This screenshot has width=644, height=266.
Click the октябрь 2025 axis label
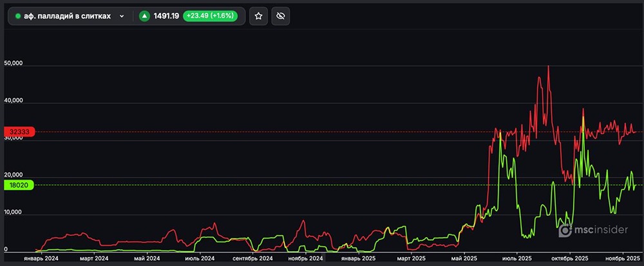click(x=570, y=259)
